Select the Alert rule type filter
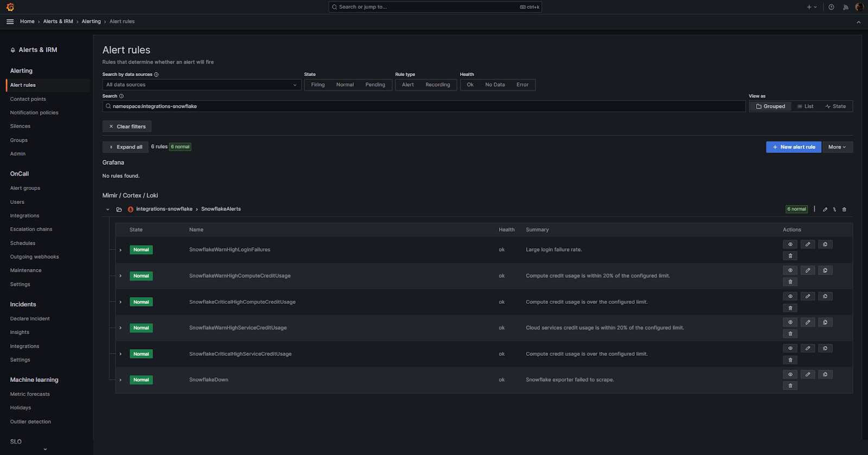The width and height of the screenshot is (868, 455). (x=408, y=85)
